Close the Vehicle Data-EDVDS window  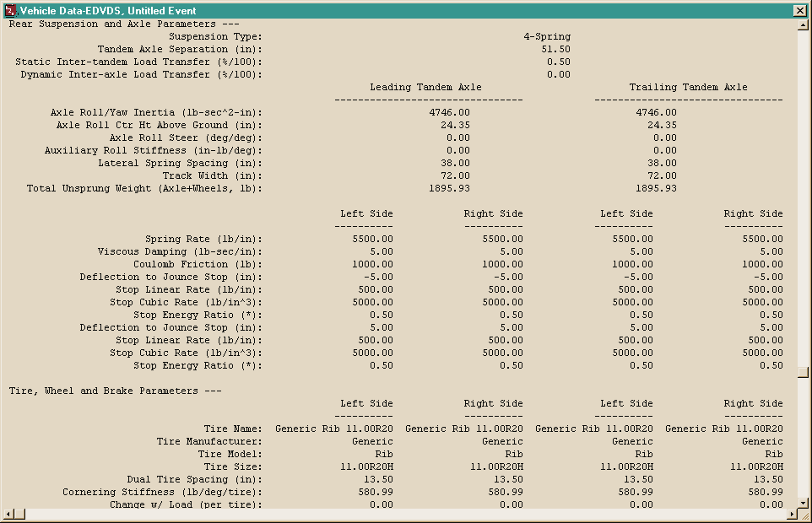[799, 10]
